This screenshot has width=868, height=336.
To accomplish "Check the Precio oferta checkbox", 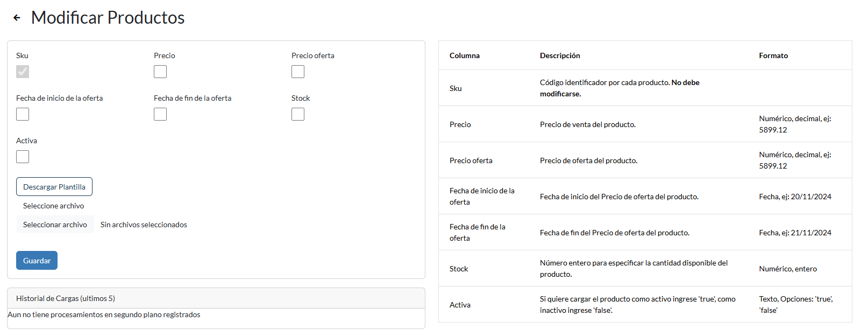I will 298,72.
